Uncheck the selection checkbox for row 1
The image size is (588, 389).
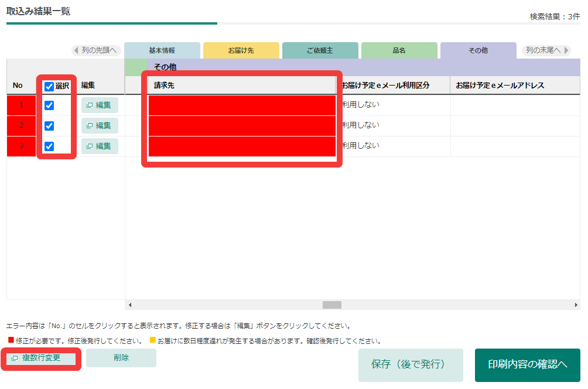coord(49,105)
